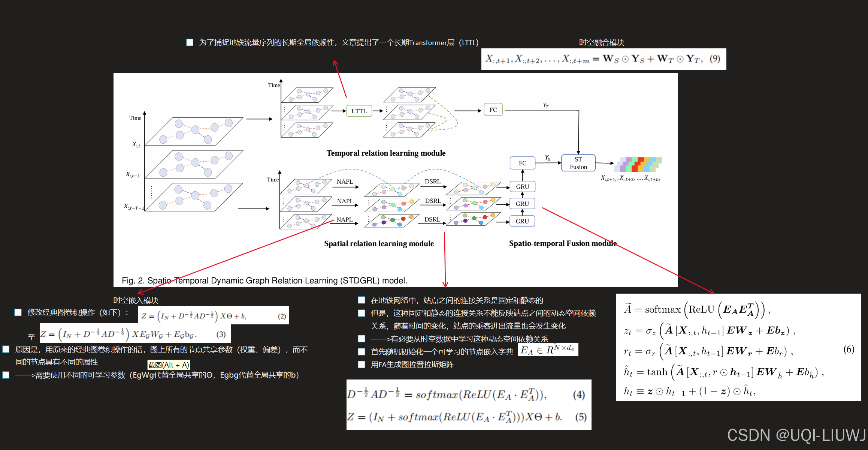
Task: Select the blue FC box above the GRUs
Action: pos(522,163)
